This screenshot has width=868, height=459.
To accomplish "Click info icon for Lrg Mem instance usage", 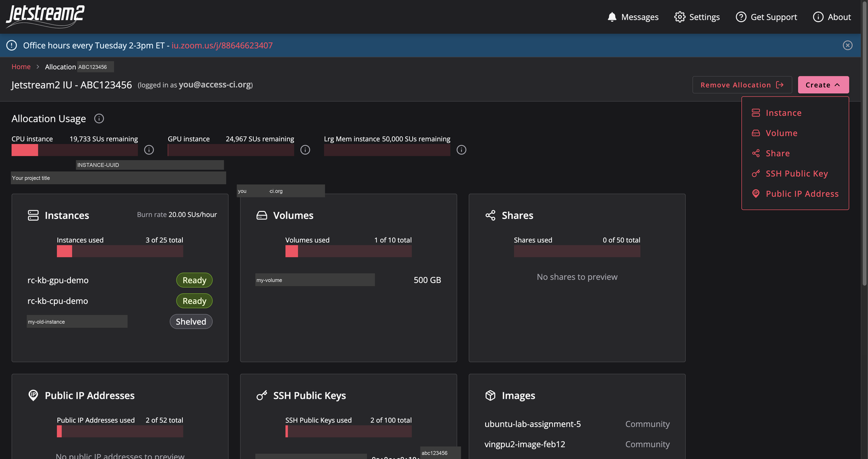I will [x=462, y=150].
